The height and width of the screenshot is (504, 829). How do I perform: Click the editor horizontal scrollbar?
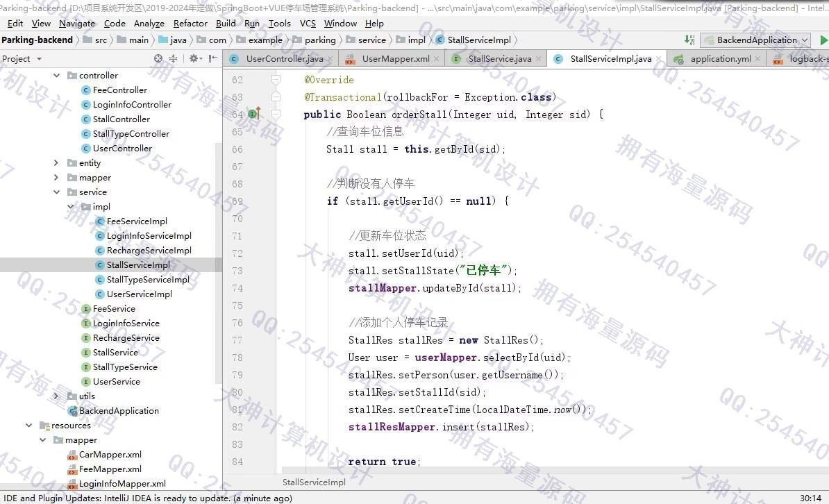pos(555,469)
